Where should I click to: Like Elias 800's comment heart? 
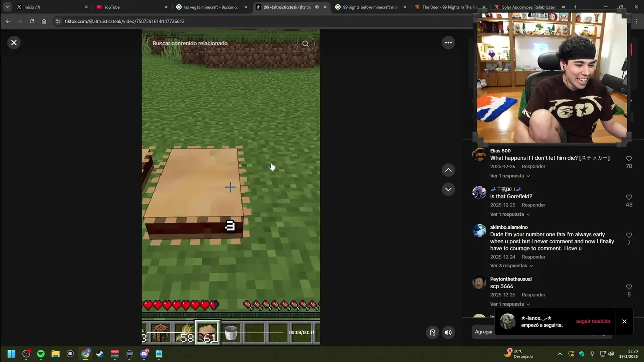tap(629, 159)
